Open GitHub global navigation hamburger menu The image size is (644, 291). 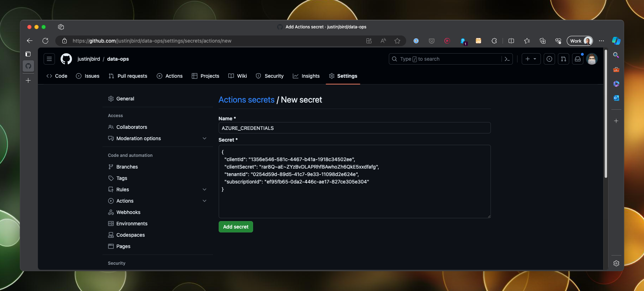click(x=49, y=59)
